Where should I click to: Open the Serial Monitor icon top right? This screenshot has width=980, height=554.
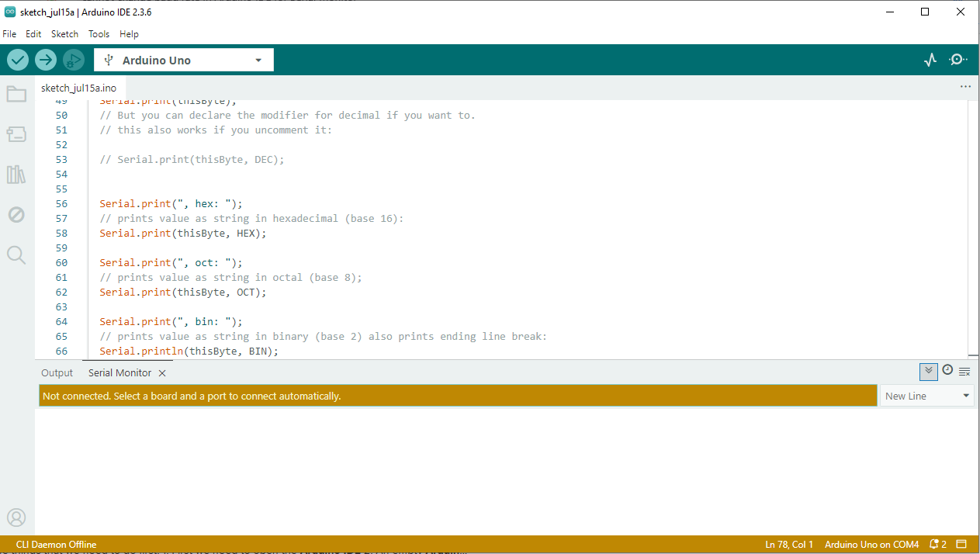pos(956,59)
